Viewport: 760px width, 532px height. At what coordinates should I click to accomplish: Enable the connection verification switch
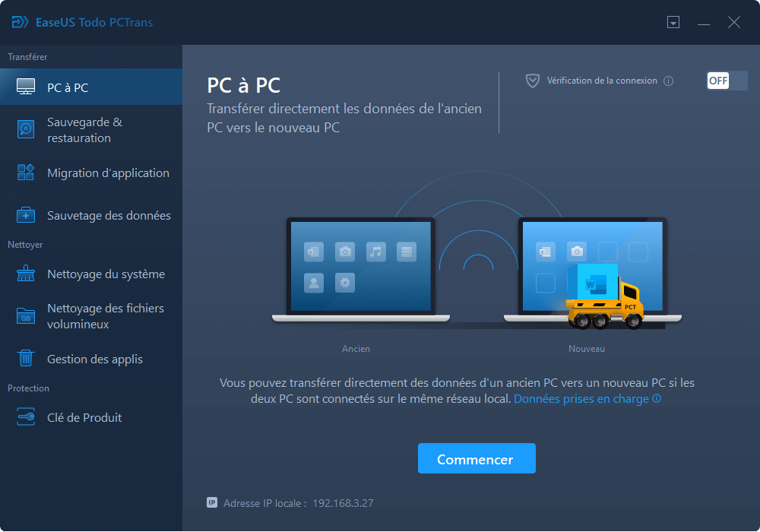coord(727,80)
